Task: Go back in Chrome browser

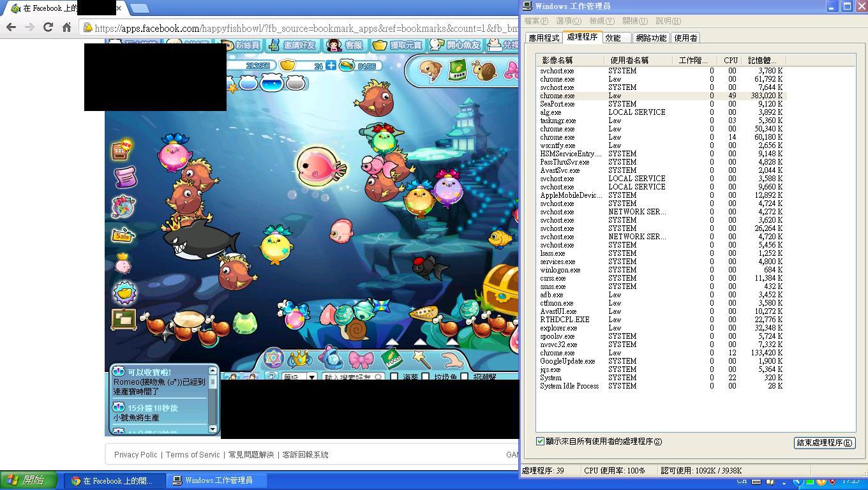Action: (11, 27)
